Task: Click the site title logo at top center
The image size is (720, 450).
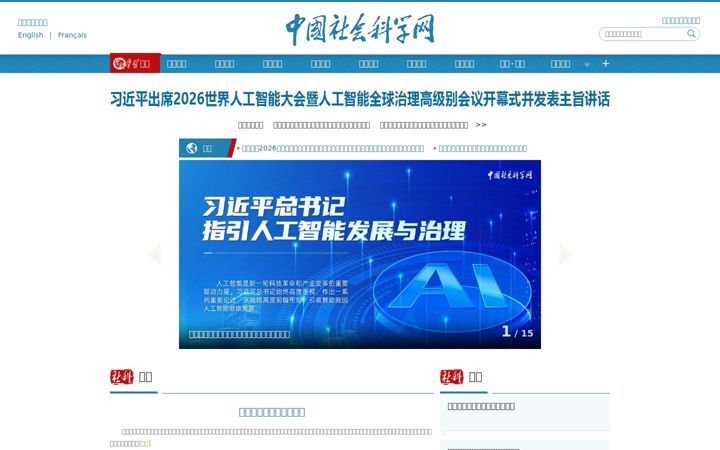Action: coord(360,29)
